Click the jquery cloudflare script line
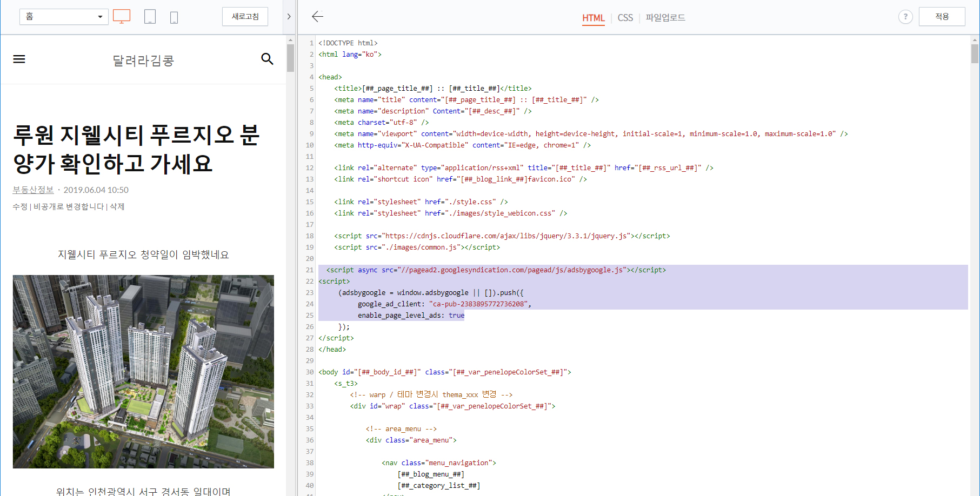The width and height of the screenshot is (980, 496). point(502,236)
